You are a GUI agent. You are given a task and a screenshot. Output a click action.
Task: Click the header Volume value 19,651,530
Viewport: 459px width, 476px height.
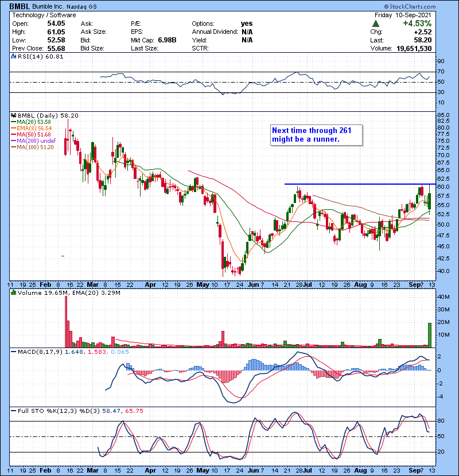(x=414, y=48)
